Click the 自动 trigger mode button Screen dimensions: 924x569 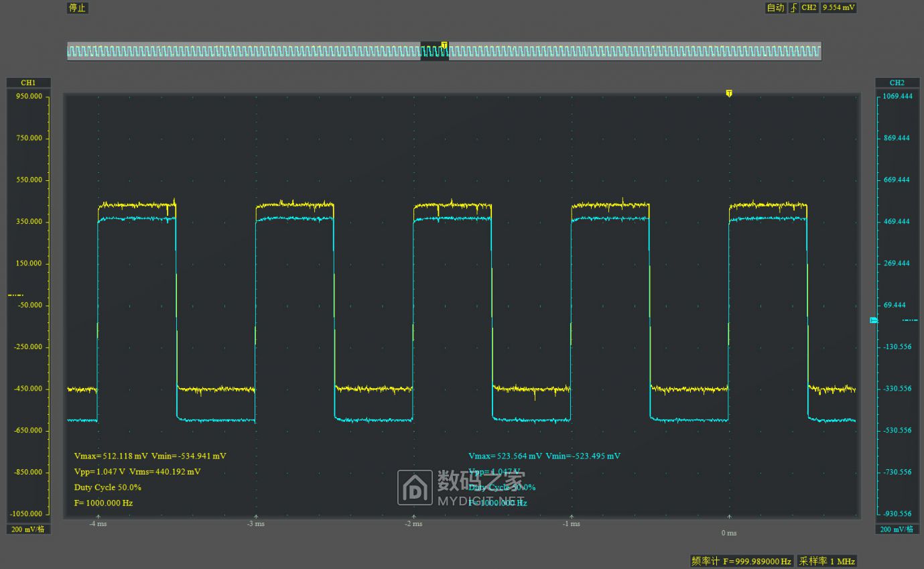point(775,8)
